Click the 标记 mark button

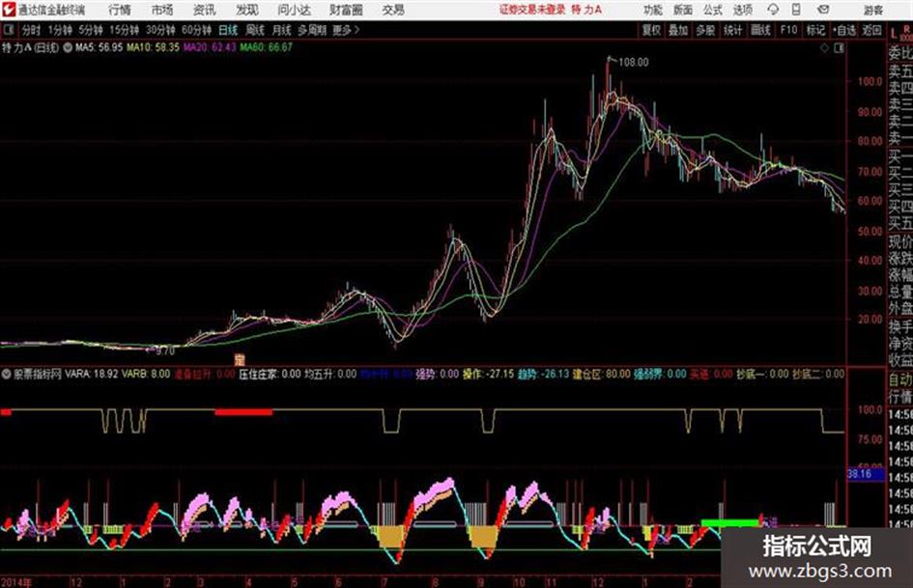pyautogui.click(x=815, y=30)
